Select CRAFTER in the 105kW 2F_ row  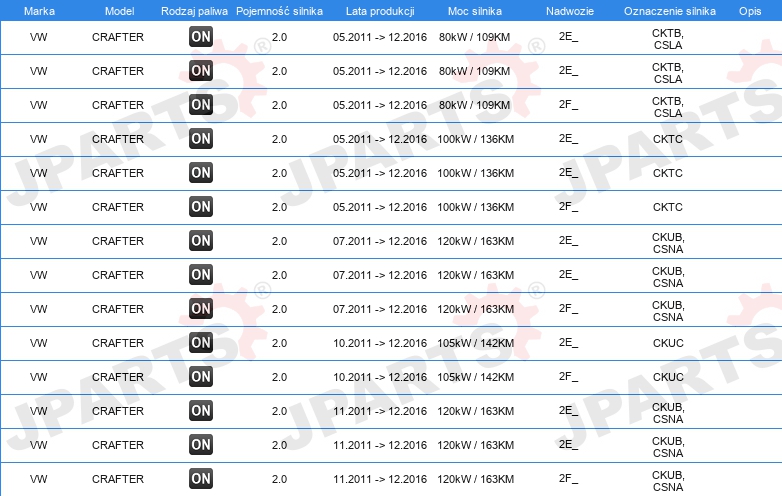click(118, 377)
